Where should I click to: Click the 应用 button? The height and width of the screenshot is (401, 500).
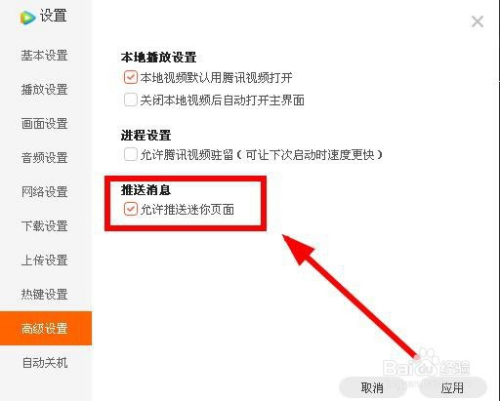(452, 388)
